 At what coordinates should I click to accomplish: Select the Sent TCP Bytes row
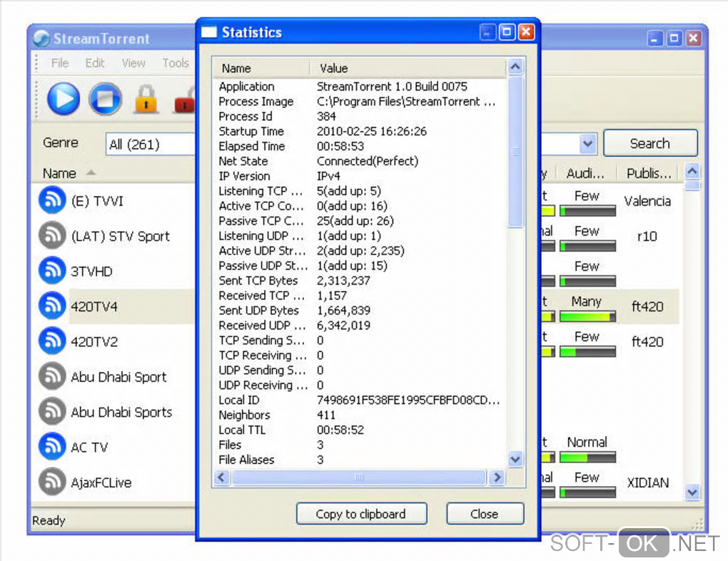point(360,280)
